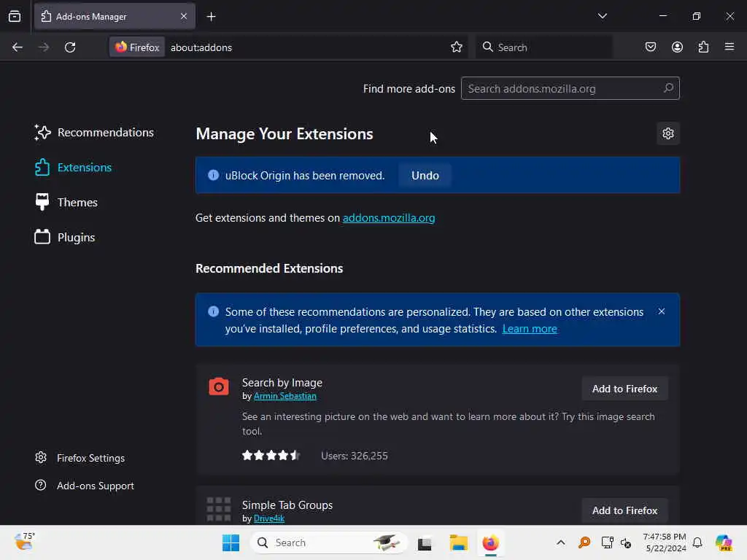Viewport: 747px width, 560px height.
Task: Launch the Copilot preview icon
Action: pos(724,542)
